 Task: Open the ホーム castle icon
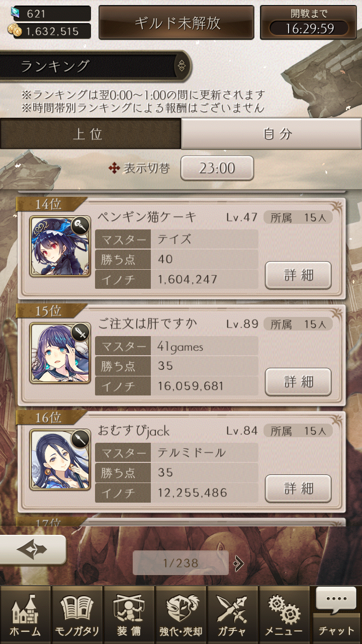26,615
